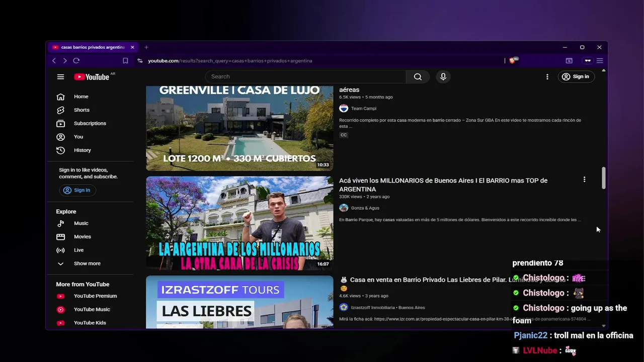Screen dimensions: 644x362
Task: Open Izrastzoff Inmobiliaria channel link
Action: click(x=388, y=308)
